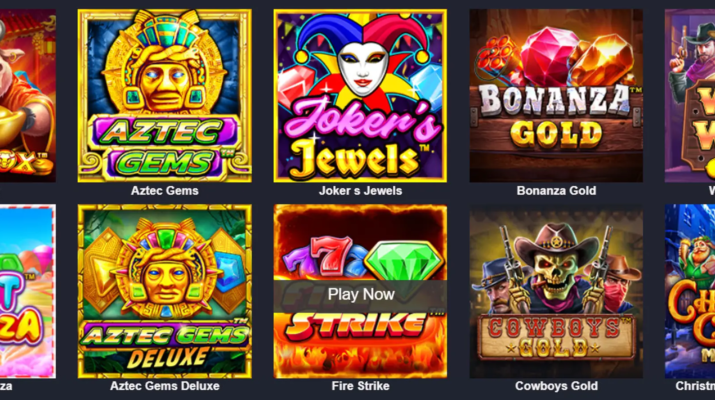Open the Aztec Gems game thumbnail
715x400 pixels.
[x=164, y=96]
